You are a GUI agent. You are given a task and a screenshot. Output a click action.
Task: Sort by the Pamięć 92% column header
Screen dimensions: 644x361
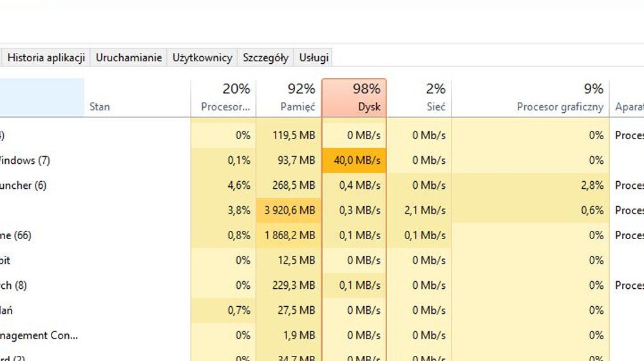coord(289,98)
